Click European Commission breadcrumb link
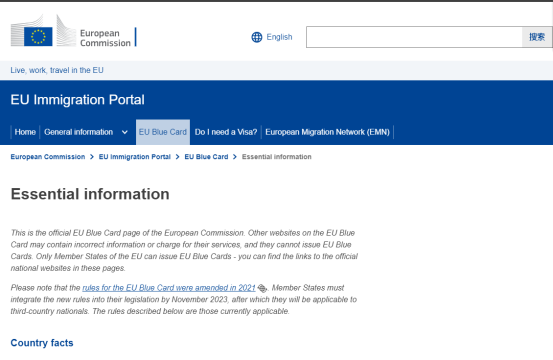This screenshot has width=553, height=360. (x=48, y=157)
